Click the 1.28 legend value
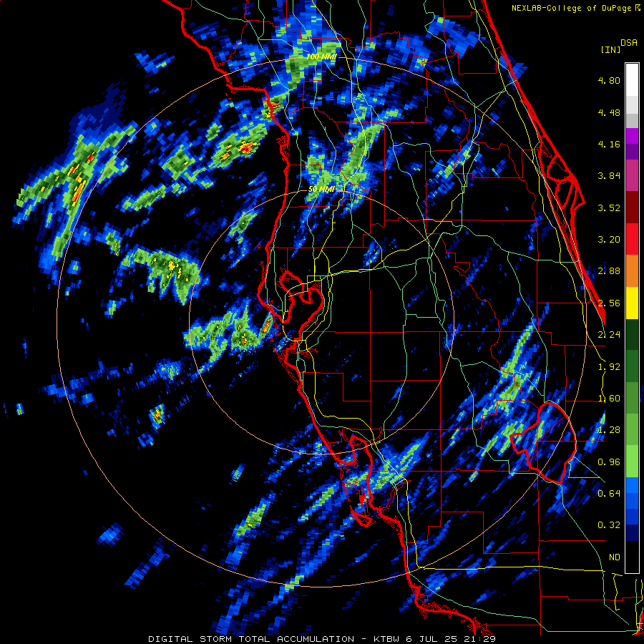Image resolution: width=644 pixels, height=644 pixels. (609, 430)
